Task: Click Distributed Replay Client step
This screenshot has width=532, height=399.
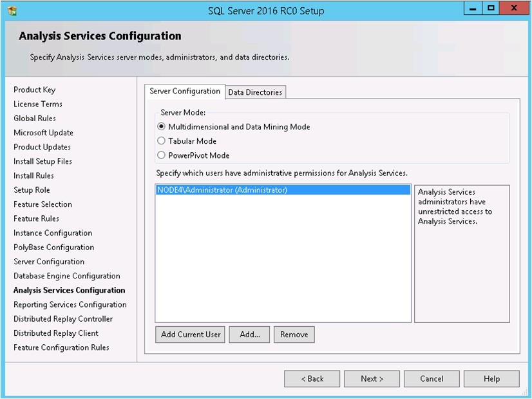Action: (56, 333)
